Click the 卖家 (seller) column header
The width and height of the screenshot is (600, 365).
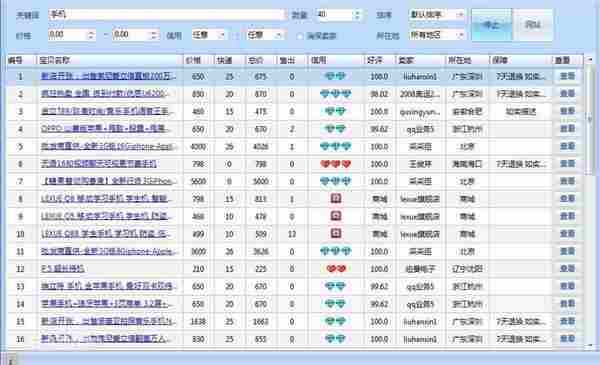[x=420, y=60]
